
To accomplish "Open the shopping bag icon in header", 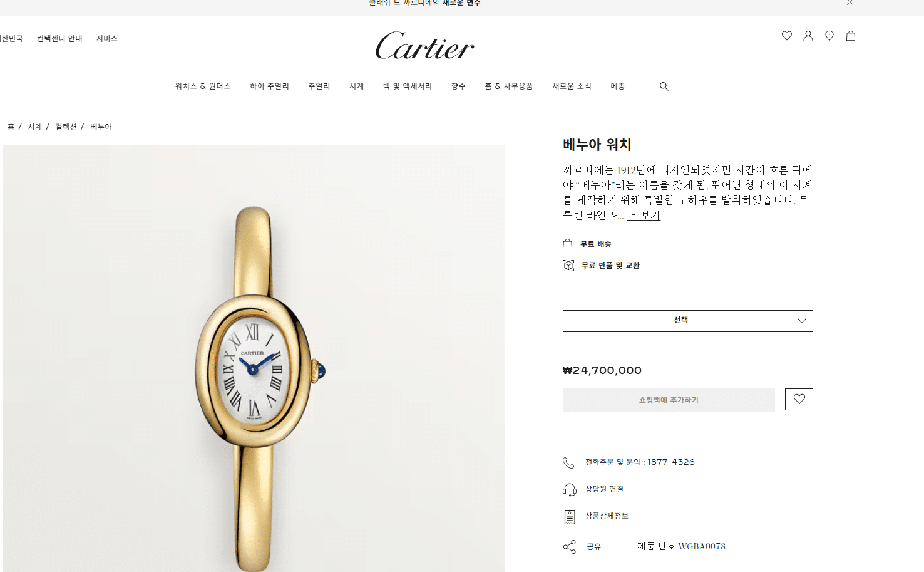I will [x=851, y=36].
